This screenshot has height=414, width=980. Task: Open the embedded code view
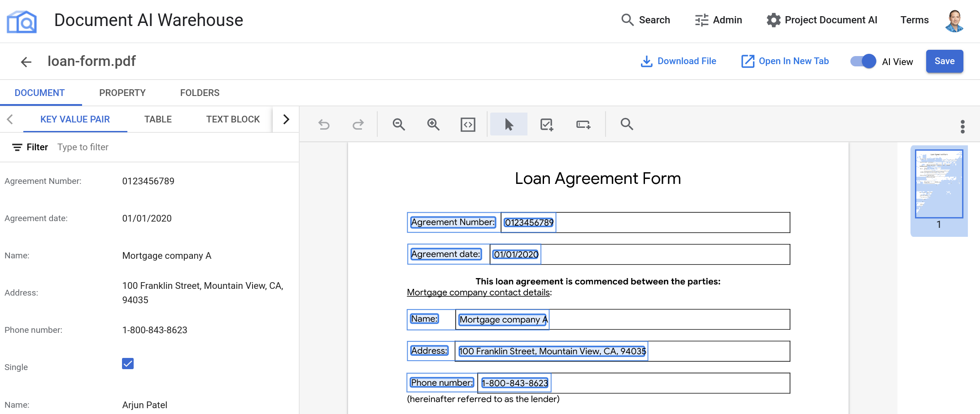pos(468,124)
